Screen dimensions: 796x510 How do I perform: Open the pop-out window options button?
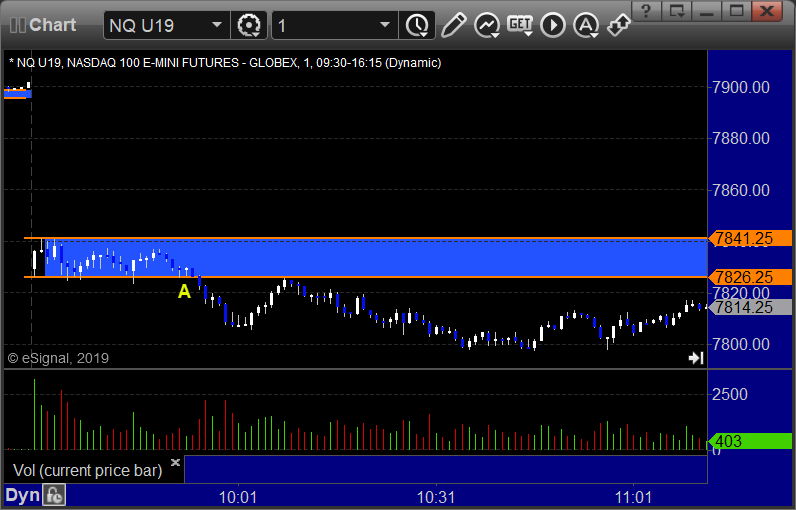(x=677, y=10)
